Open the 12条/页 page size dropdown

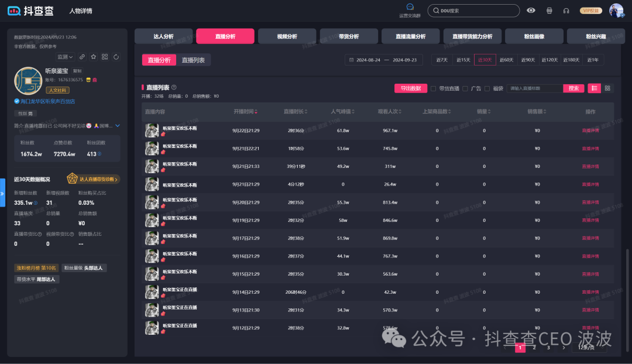click(x=589, y=348)
